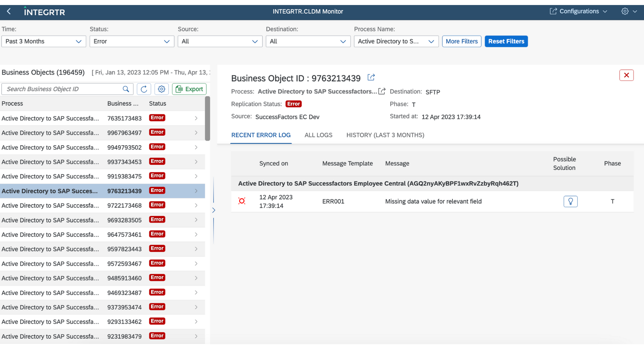
Task: Open the header settings gear menu
Action: pos(629,11)
